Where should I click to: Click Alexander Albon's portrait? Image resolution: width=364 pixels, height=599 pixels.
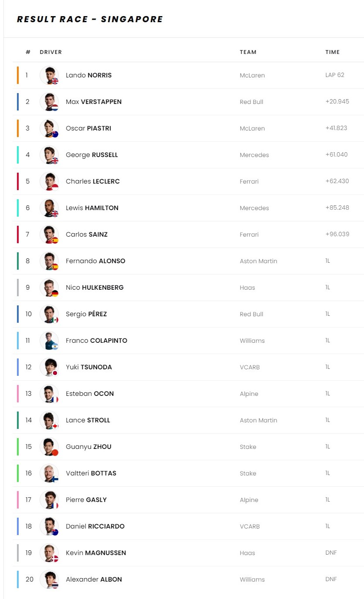tap(49, 579)
